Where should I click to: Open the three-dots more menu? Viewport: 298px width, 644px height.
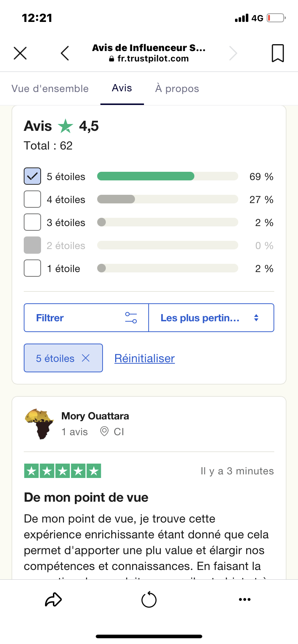(245, 599)
